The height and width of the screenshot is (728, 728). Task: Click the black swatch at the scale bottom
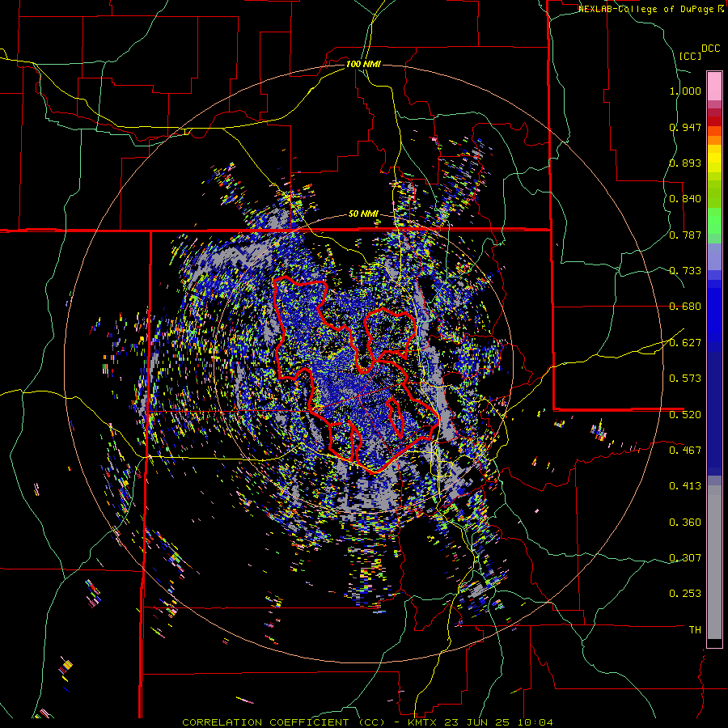pos(714,643)
